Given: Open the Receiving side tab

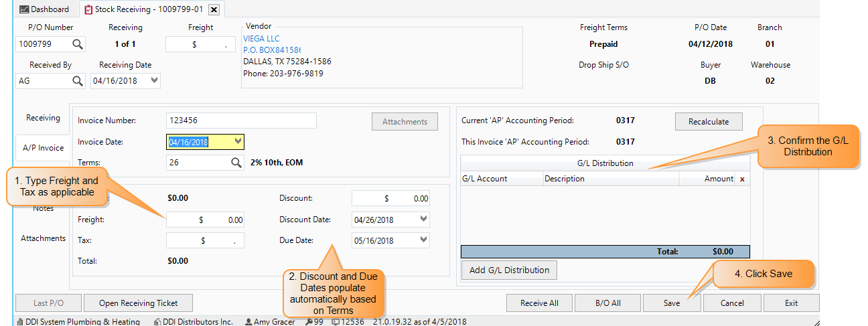Looking at the screenshot, I should (x=43, y=118).
